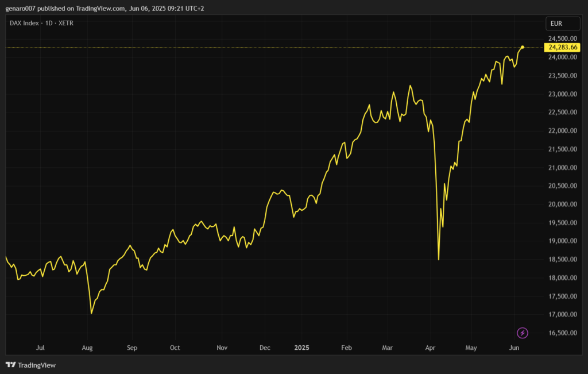Click the Oct label on time axis

pos(175,348)
